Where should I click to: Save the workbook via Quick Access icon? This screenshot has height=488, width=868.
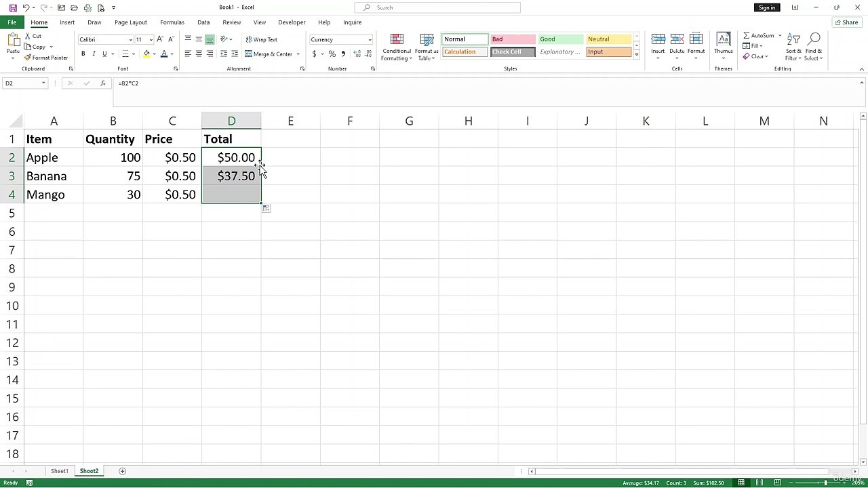point(13,7)
